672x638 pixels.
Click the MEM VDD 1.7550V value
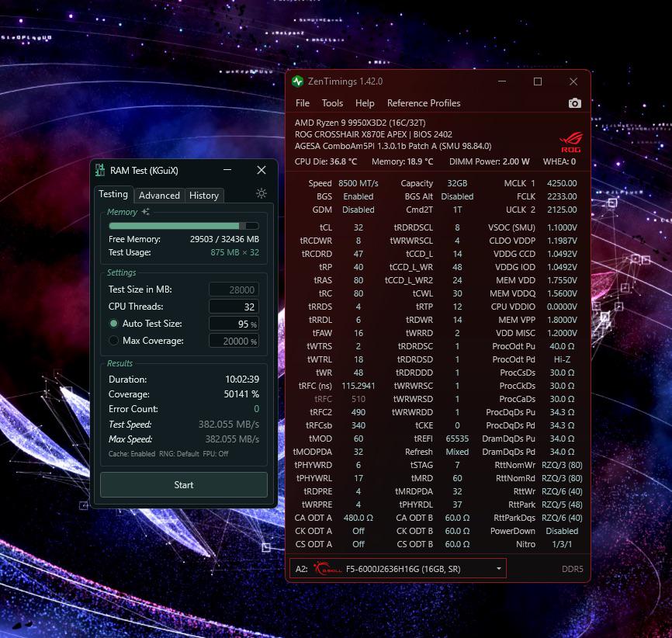562,280
